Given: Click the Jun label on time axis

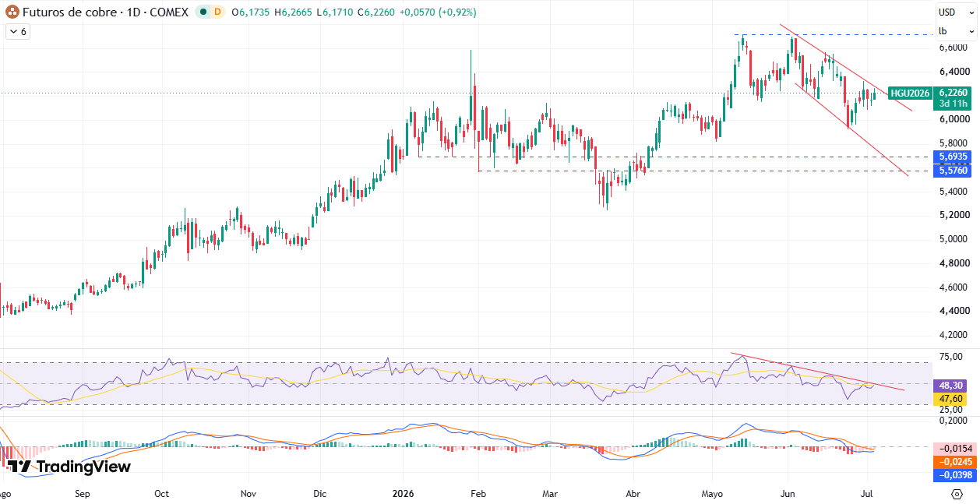Looking at the screenshot, I should pos(787,494).
